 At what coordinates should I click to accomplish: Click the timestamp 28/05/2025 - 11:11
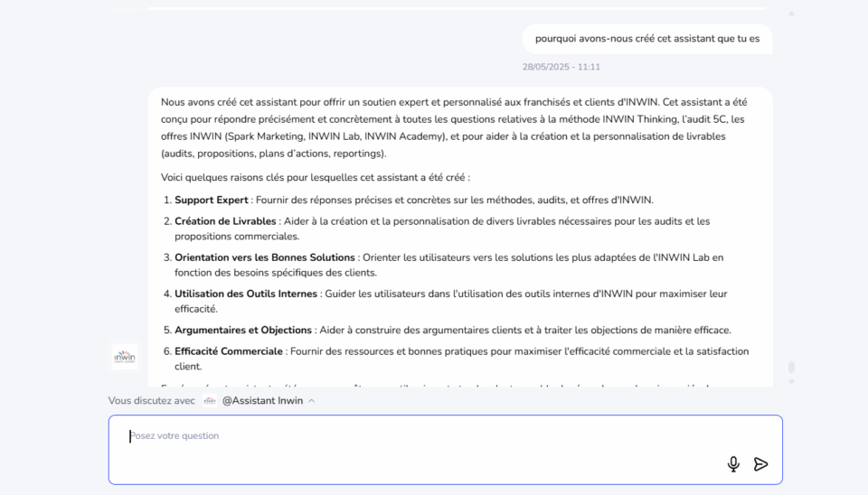[561, 67]
